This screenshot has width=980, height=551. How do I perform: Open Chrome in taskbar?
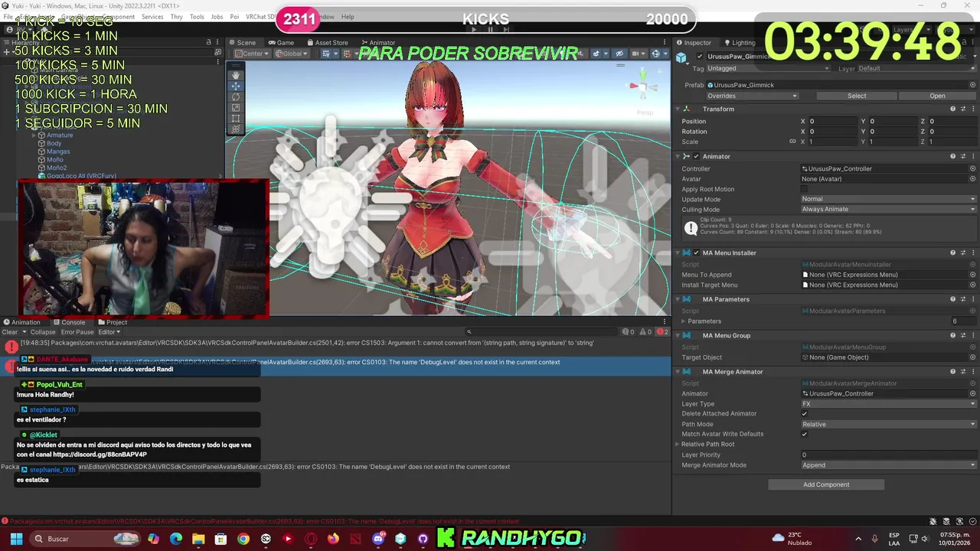[243, 539]
